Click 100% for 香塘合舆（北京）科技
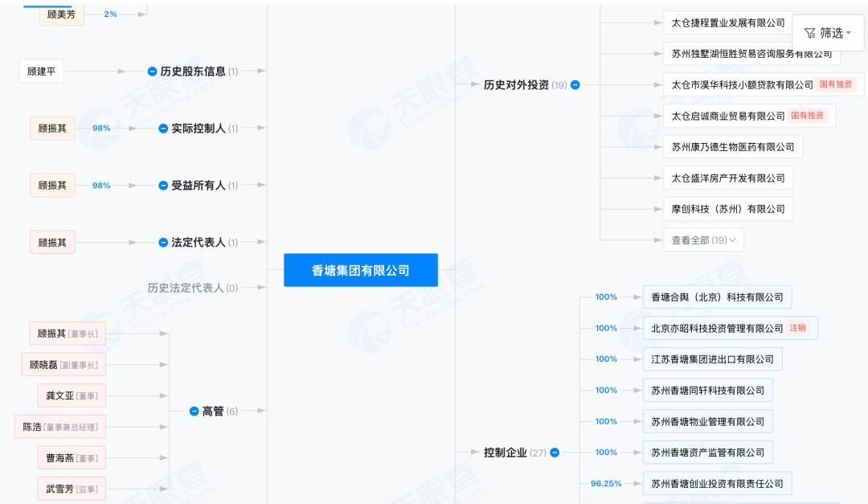868x504 pixels. pyautogui.click(x=606, y=297)
